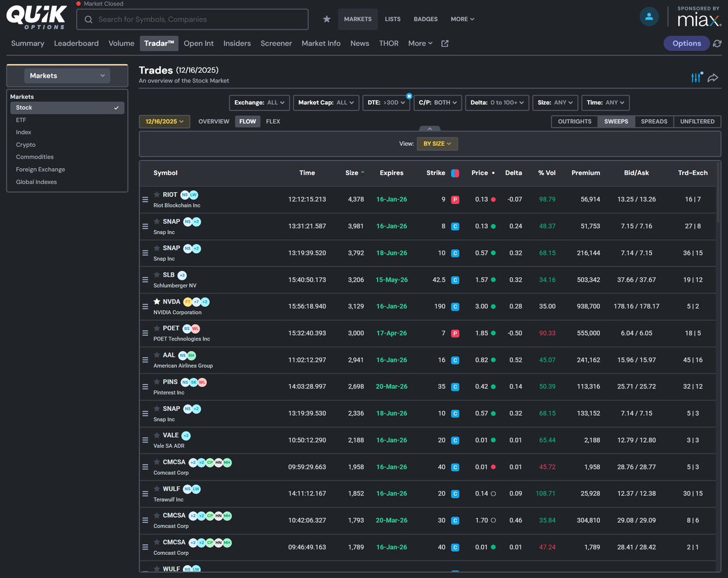Viewport: 728px width, 578px height.
Task: Open the Delta range dropdown
Action: (x=497, y=103)
